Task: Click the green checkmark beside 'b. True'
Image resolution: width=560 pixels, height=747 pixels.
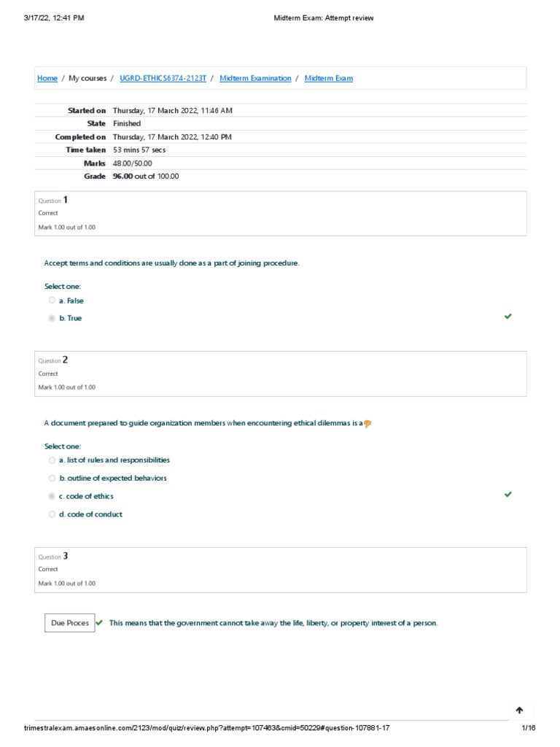Action: 508,317
